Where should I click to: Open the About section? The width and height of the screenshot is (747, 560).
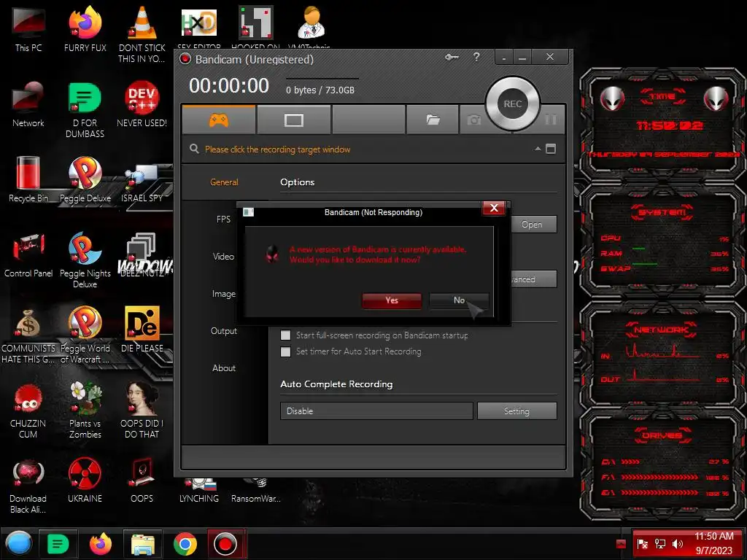224,368
